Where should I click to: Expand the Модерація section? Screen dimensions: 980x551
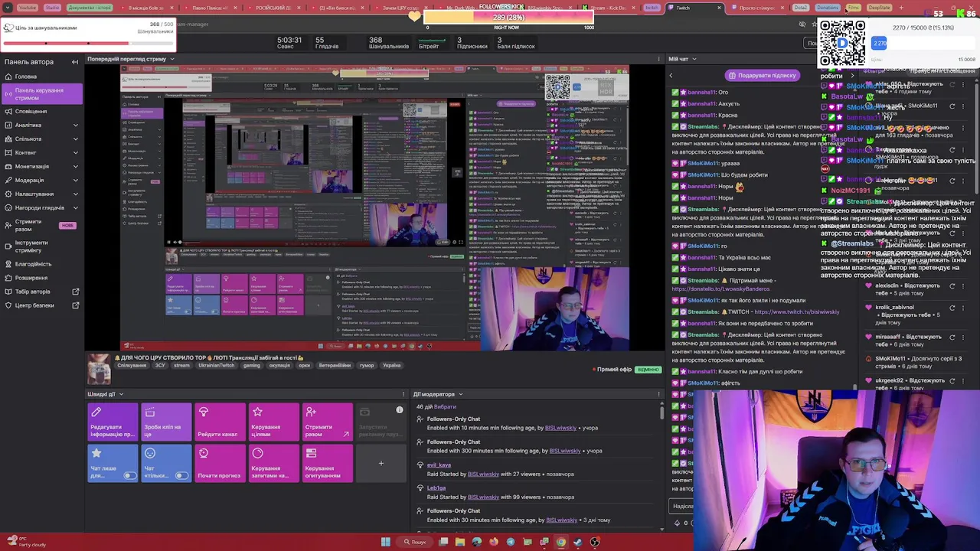click(x=42, y=180)
